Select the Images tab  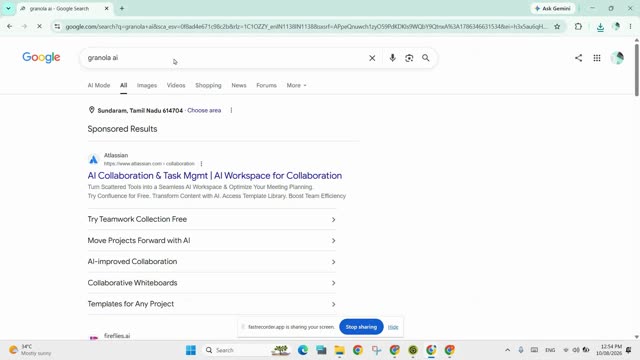(147, 85)
